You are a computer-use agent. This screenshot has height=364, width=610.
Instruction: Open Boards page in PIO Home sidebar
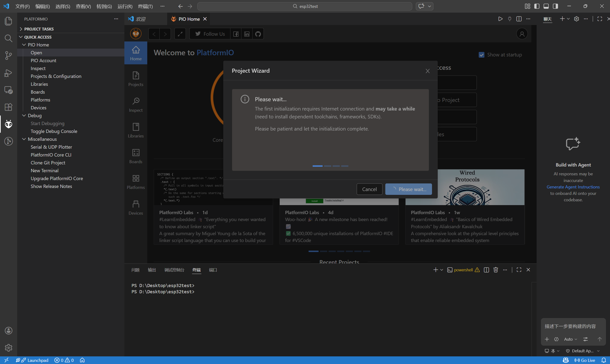click(136, 156)
